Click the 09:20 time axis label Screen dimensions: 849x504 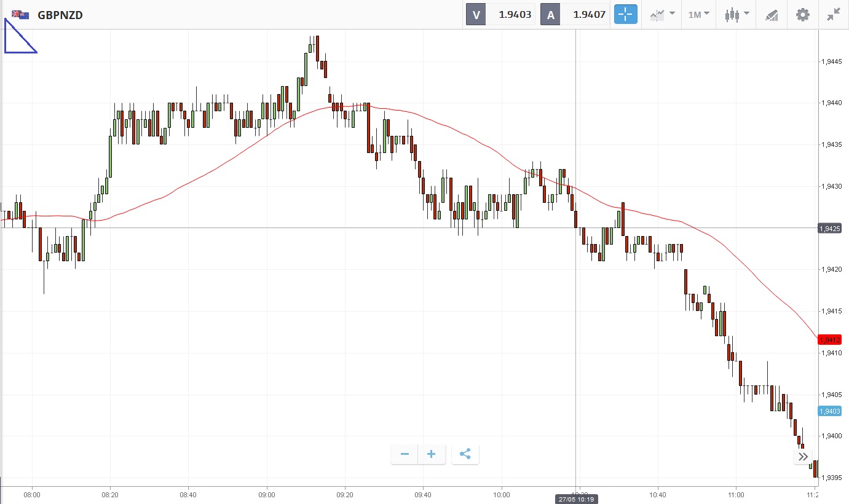tap(345, 494)
